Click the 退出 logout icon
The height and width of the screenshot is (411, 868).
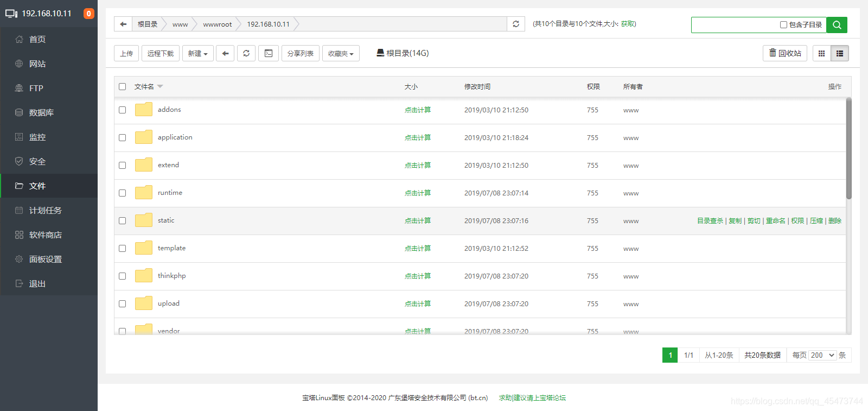pyautogui.click(x=19, y=283)
